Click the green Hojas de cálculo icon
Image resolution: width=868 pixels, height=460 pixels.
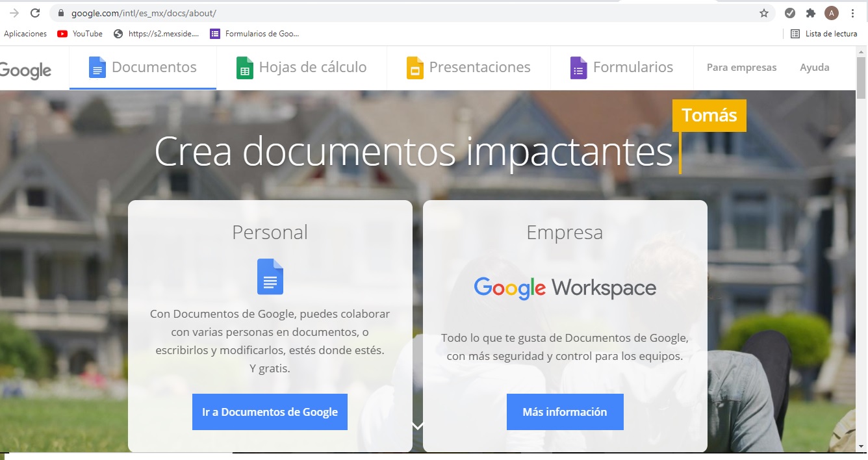pyautogui.click(x=245, y=68)
